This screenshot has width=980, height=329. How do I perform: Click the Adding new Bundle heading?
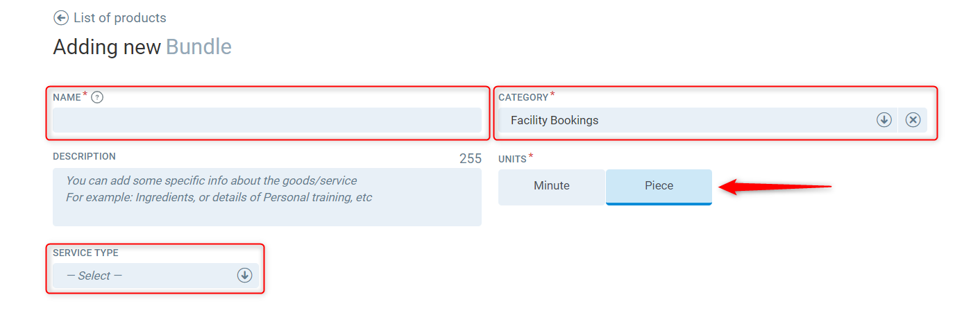coord(142,47)
